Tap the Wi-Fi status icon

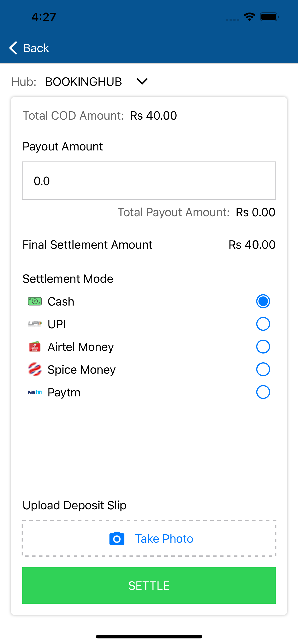pos(249,17)
